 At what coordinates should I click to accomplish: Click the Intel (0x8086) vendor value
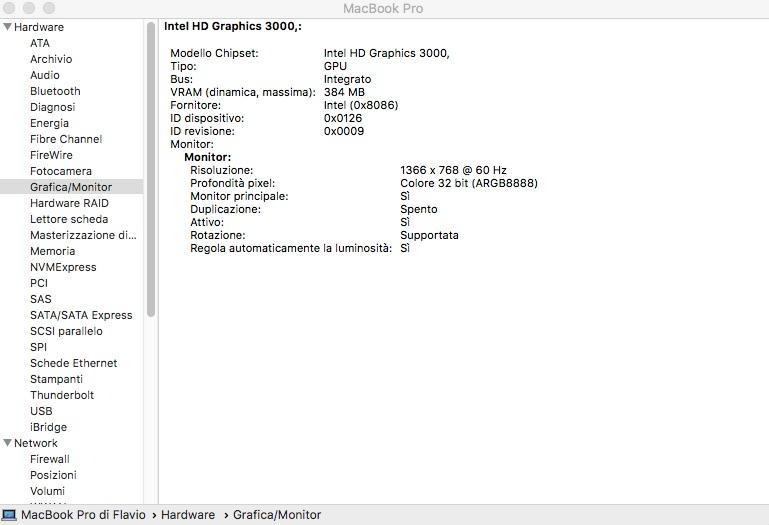[361, 105]
